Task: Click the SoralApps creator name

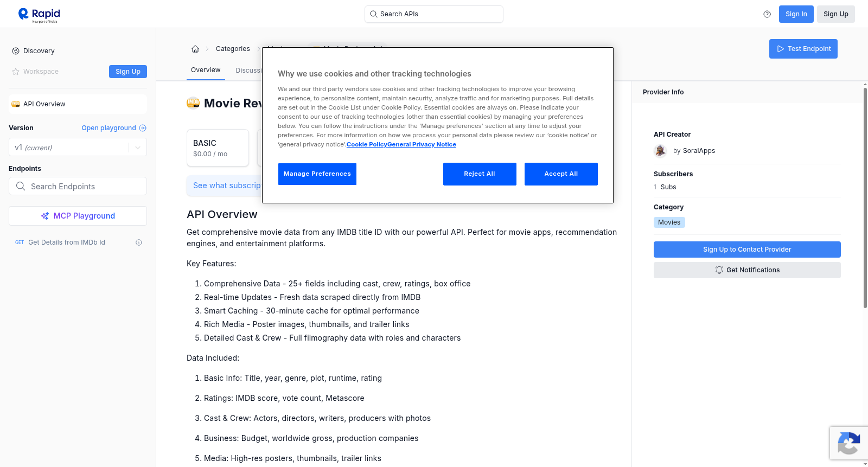Action: pos(699,151)
